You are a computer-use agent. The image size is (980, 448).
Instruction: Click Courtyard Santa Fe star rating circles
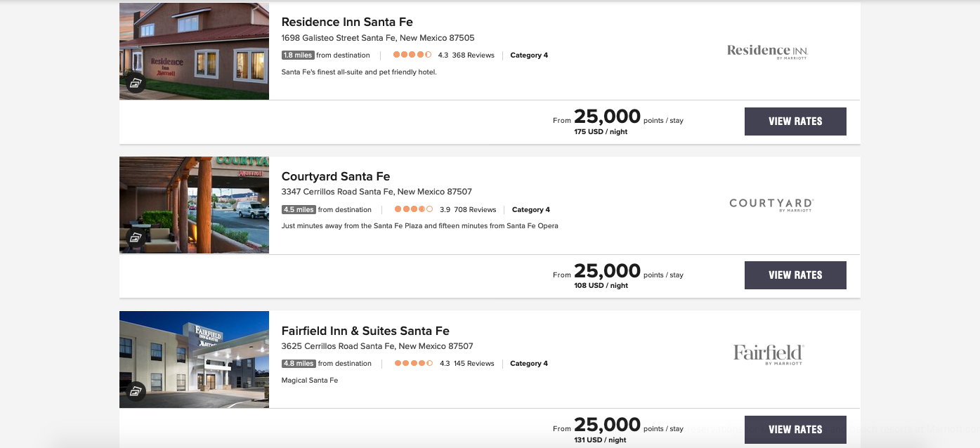pos(414,209)
